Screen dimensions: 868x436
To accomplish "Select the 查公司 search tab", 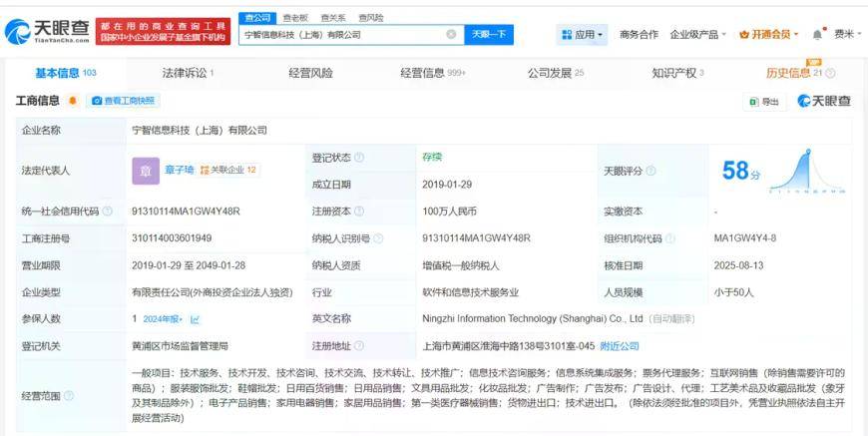I will 257,18.
